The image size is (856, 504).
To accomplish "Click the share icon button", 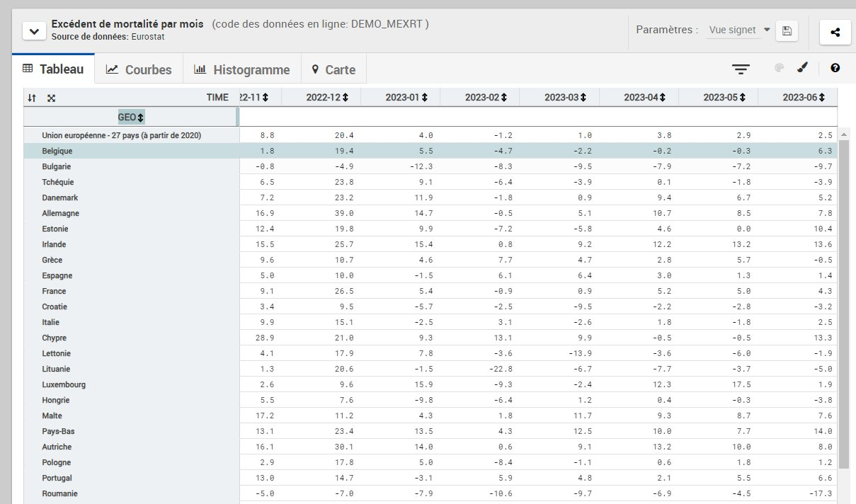I will pos(835,31).
